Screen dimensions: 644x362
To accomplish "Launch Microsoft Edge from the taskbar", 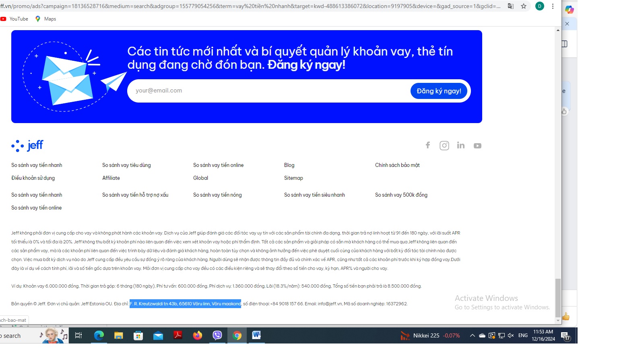I will point(99,335).
